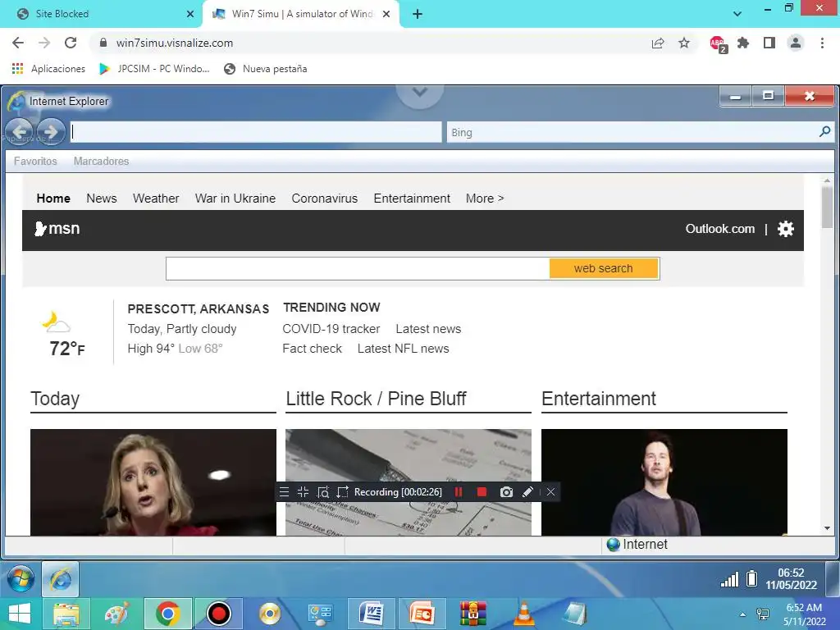The height and width of the screenshot is (630, 840).
Task: Open VLC media player from taskbar
Action: coord(524,614)
